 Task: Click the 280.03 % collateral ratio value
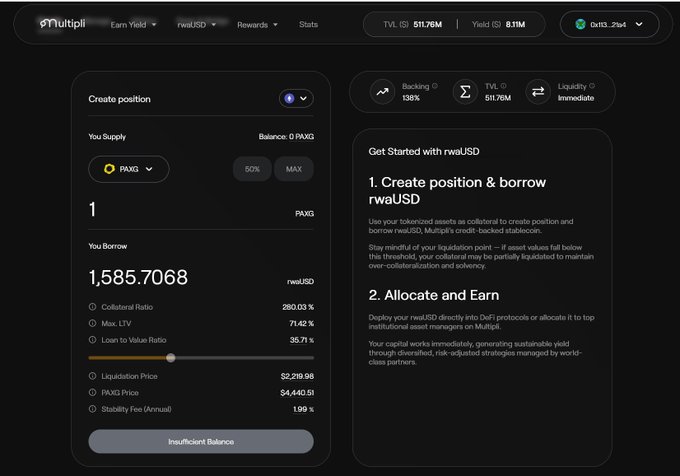pyautogui.click(x=298, y=307)
